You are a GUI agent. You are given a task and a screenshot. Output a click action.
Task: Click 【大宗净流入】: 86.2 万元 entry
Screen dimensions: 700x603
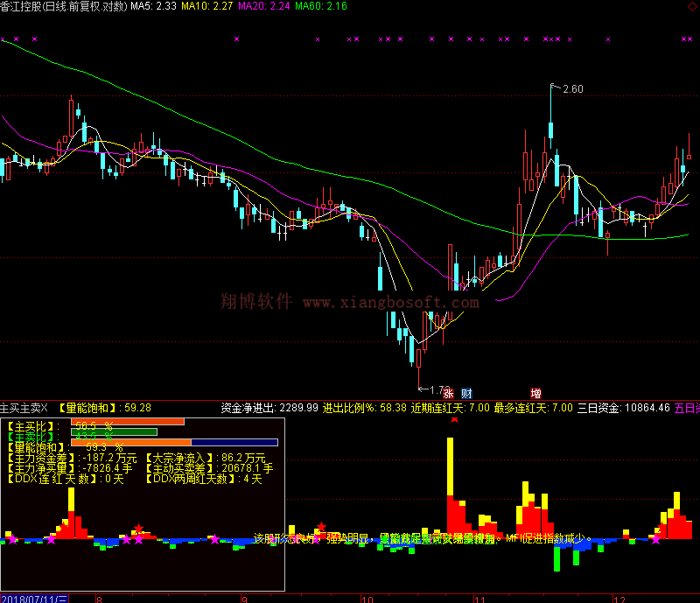pyautogui.click(x=205, y=458)
